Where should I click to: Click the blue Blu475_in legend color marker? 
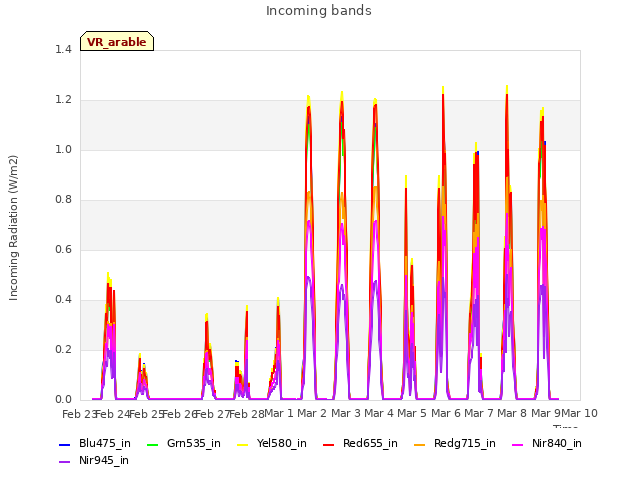tap(64, 444)
